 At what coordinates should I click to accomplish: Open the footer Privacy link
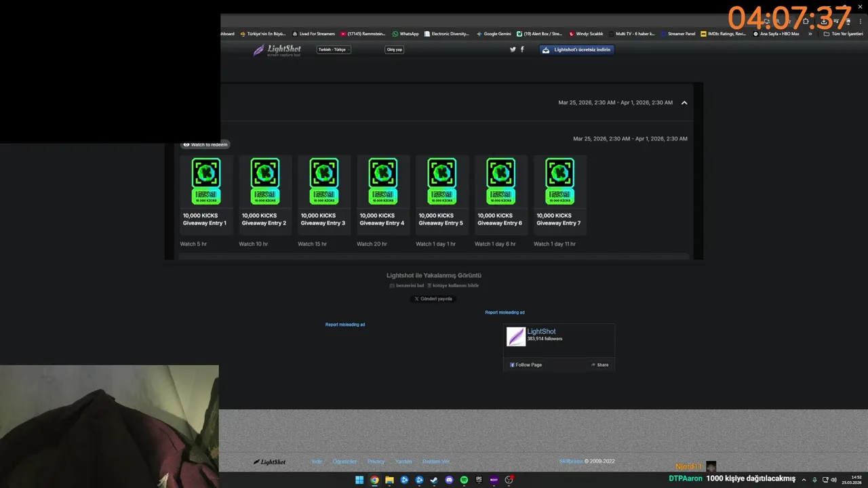pyautogui.click(x=376, y=462)
